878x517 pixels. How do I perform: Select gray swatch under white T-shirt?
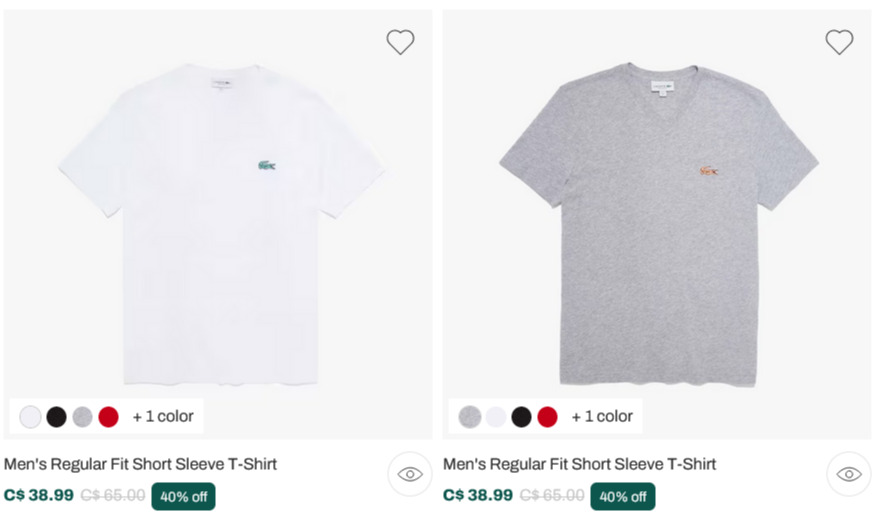click(x=82, y=417)
